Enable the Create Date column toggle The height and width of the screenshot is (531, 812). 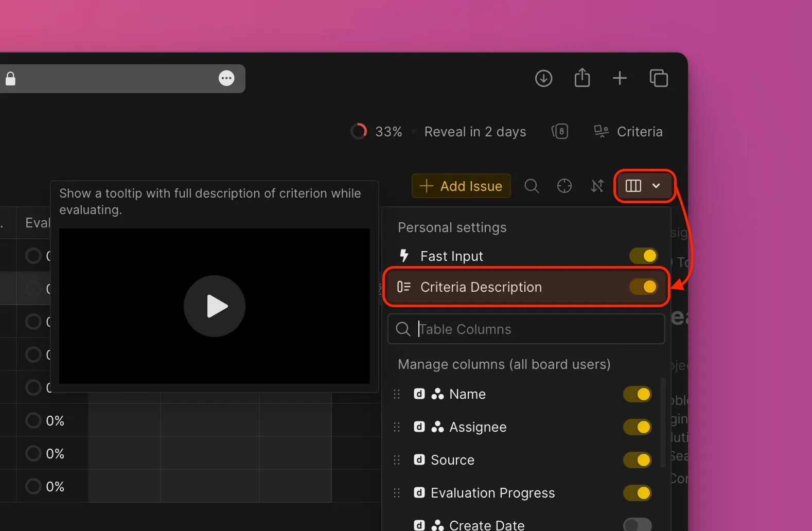(637, 524)
